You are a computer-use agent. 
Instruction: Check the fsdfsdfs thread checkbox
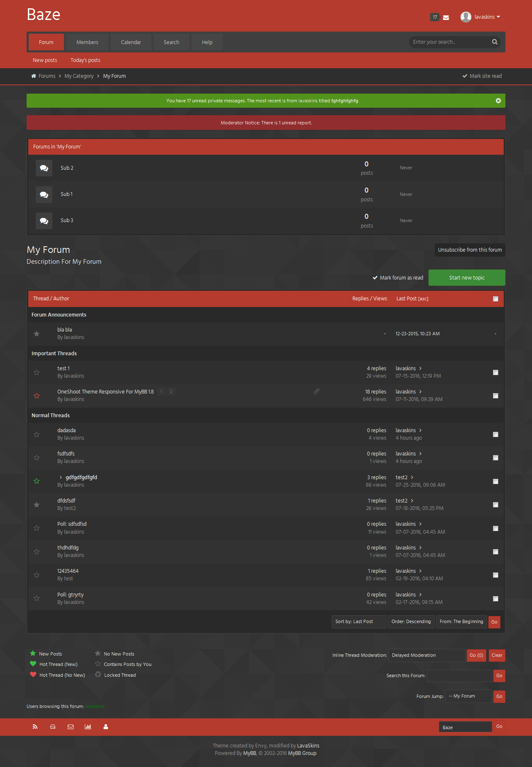(495, 458)
